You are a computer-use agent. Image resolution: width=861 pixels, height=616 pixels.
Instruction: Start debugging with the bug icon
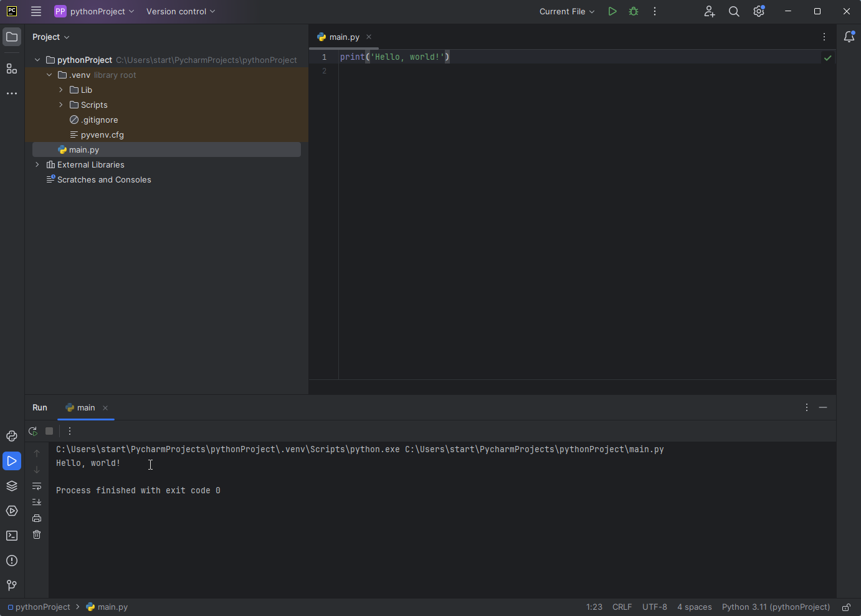[x=634, y=11]
